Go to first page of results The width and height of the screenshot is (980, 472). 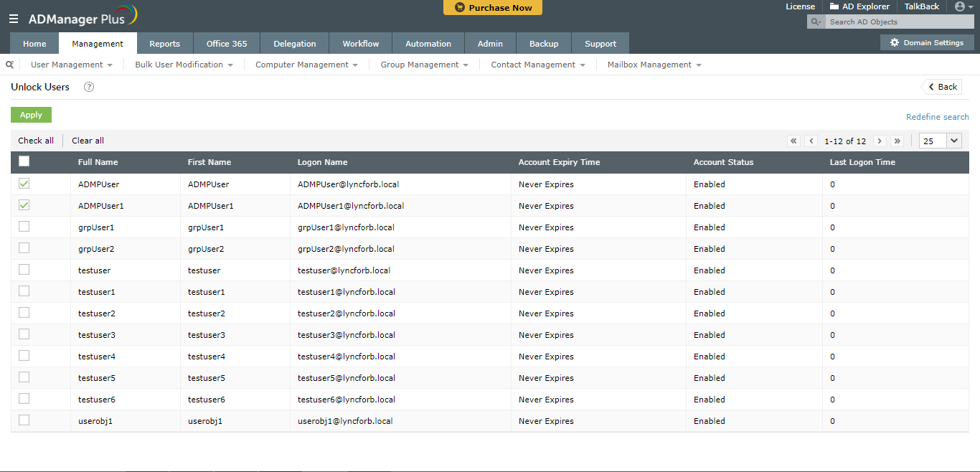point(793,141)
